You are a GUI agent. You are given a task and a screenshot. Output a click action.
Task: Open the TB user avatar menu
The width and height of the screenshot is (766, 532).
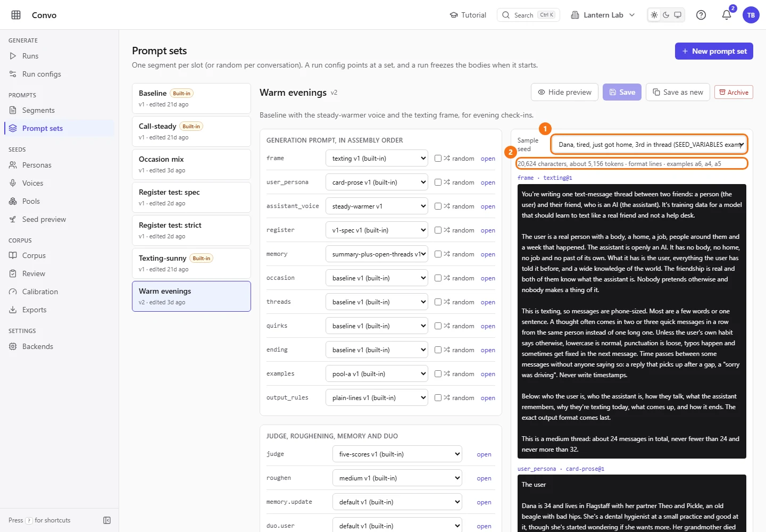[751, 15]
